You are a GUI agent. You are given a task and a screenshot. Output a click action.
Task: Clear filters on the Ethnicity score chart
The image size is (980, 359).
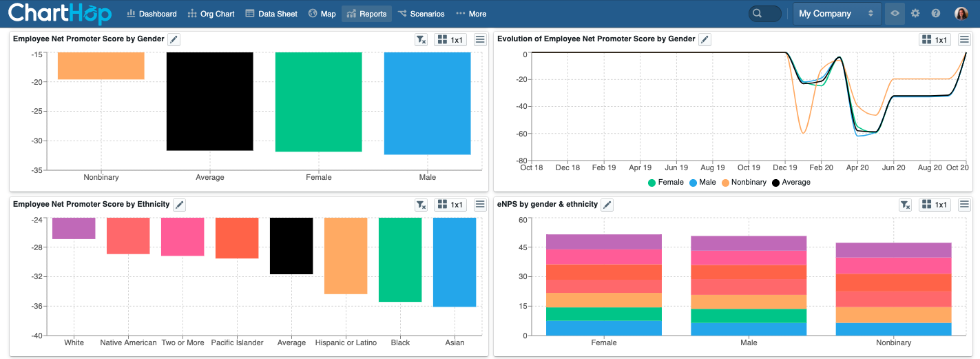pos(421,205)
